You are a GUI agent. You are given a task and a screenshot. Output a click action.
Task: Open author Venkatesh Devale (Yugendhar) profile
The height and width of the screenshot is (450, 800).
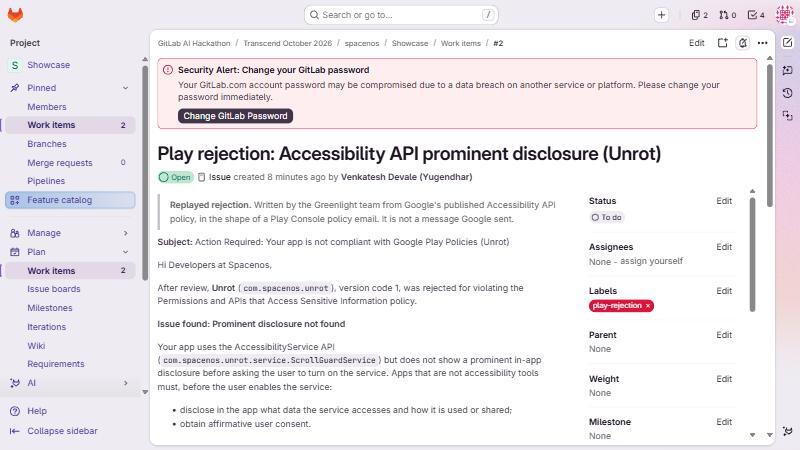(x=406, y=177)
